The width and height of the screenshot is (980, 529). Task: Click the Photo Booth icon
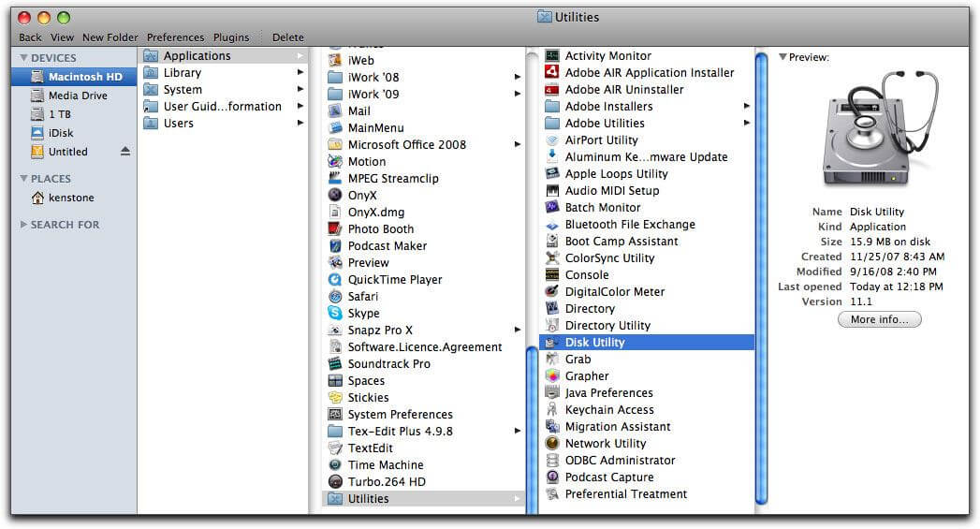(335, 228)
